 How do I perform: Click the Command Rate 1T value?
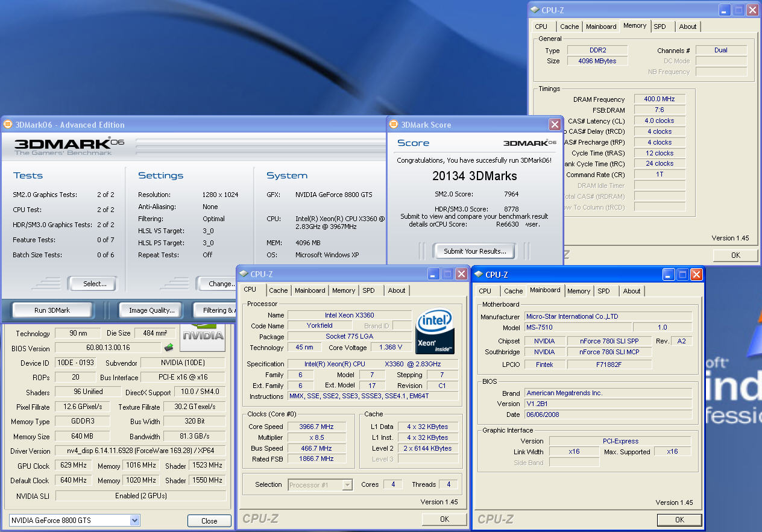click(x=660, y=175)
